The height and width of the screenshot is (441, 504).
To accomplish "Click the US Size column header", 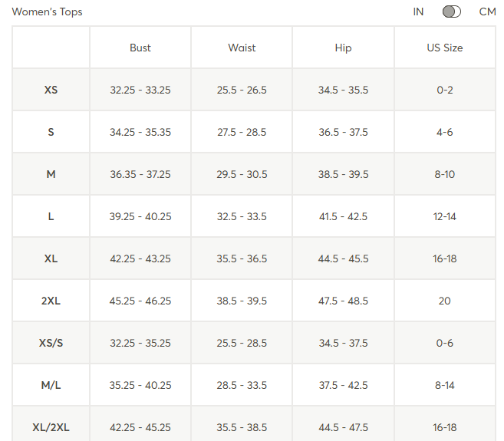I will [x=445, y=48].
